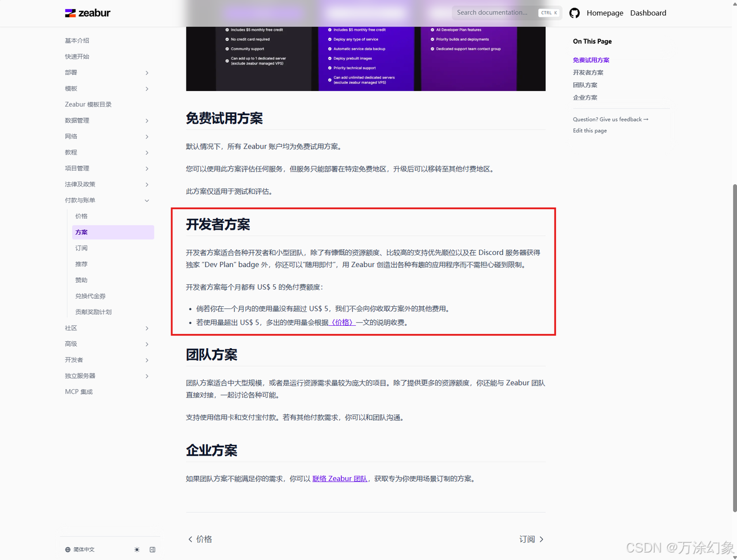Open the GitHub repository icon
Image resolution: width=737 pixels, height=560 pixels.
tap(575, 13)
